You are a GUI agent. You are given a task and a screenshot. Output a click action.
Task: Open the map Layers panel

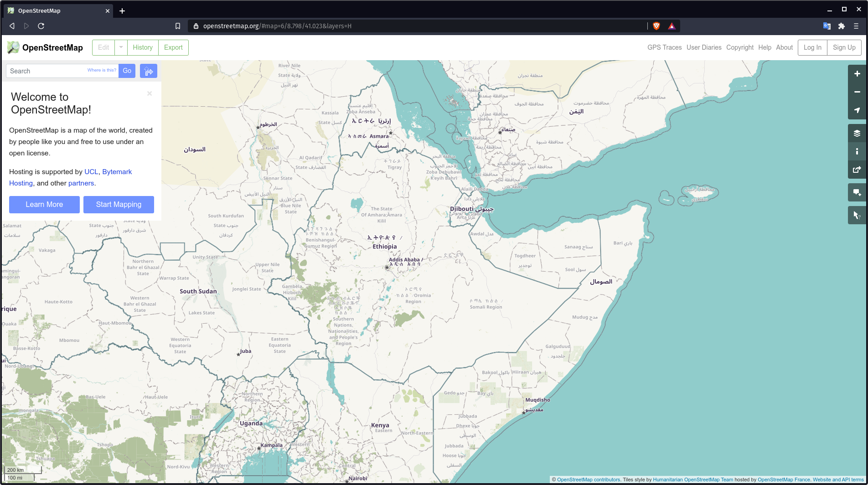point(857,133)
